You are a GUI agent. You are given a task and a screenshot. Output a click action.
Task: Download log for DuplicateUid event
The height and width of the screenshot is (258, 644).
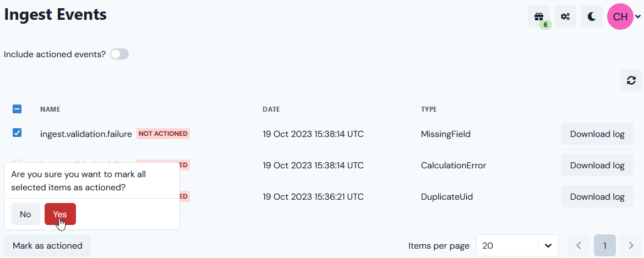click(x=597, y=196)
